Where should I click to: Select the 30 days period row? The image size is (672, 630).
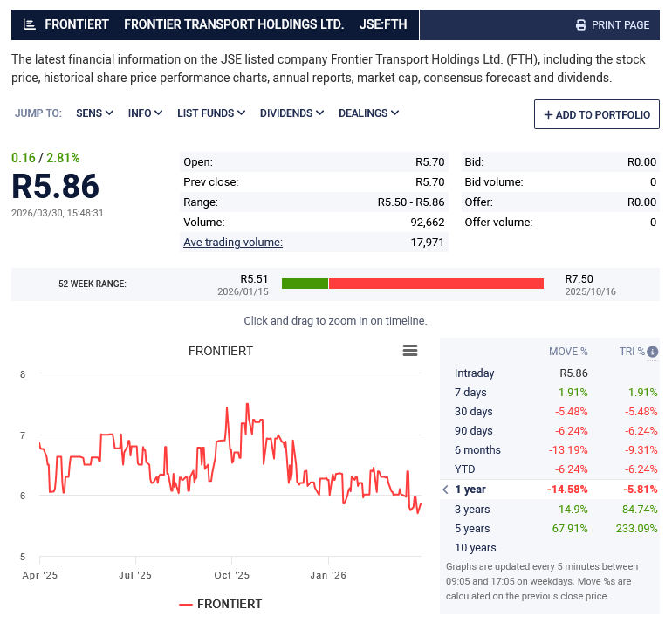coord(550,412)
